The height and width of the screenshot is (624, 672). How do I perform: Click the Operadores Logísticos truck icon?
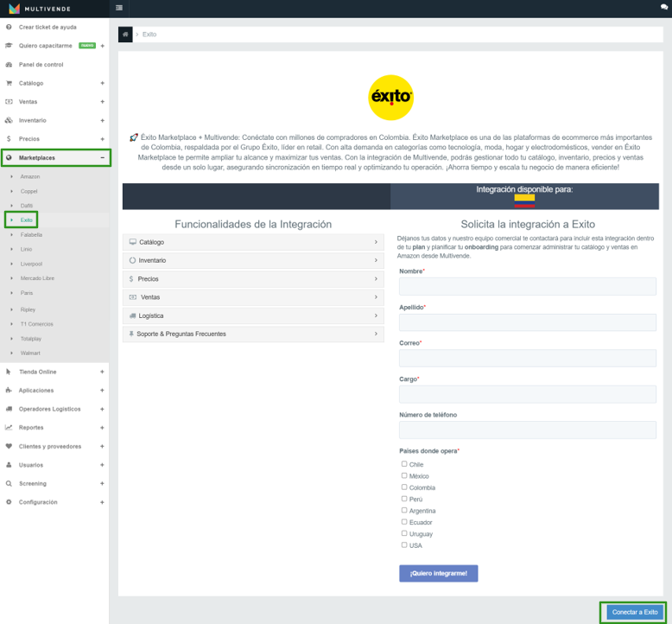click(x=9, y=409)
